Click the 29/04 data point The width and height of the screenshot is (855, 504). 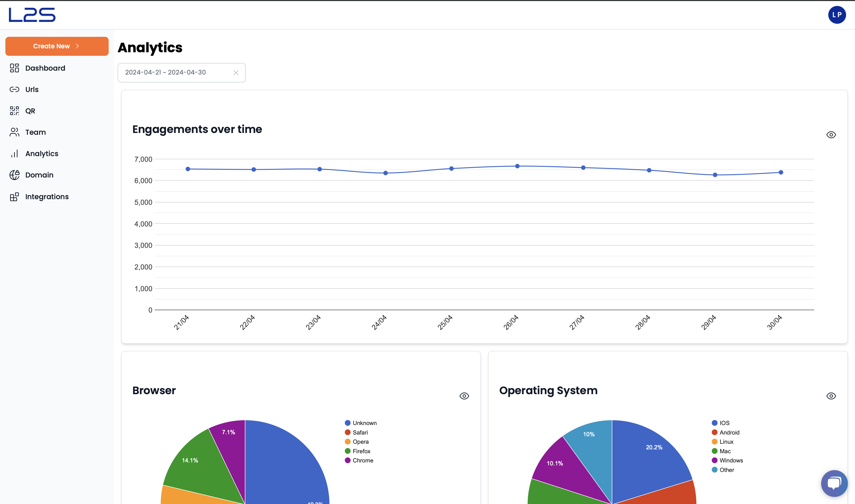tap(715, 175)
